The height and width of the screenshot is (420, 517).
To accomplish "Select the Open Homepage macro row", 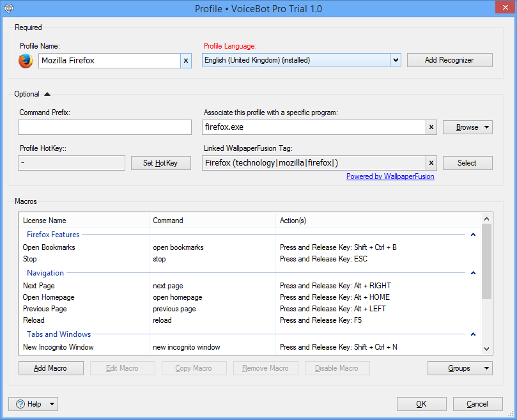I will (250, 297).
